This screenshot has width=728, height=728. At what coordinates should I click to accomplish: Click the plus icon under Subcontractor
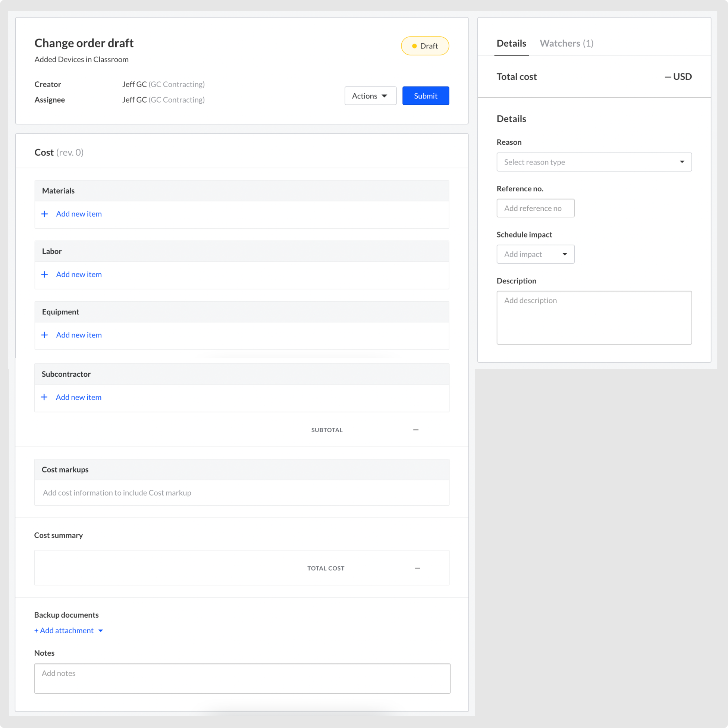pyautogui.click(x=44, y=397)
